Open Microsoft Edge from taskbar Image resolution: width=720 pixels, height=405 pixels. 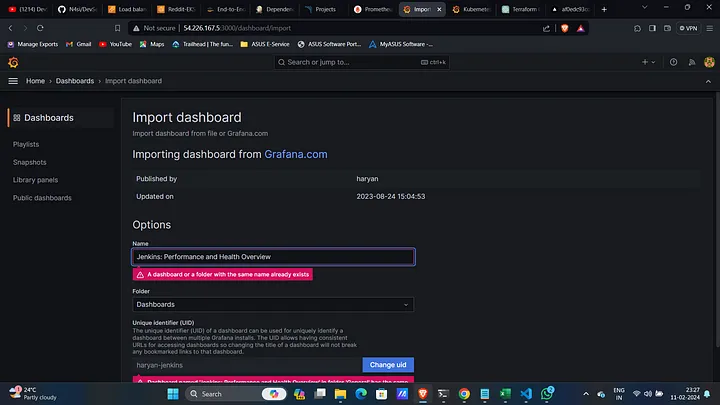pos(361,394)
